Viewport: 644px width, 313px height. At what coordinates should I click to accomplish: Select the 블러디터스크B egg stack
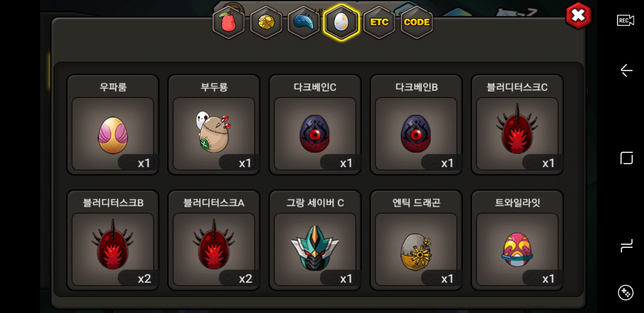click(113, 240)
